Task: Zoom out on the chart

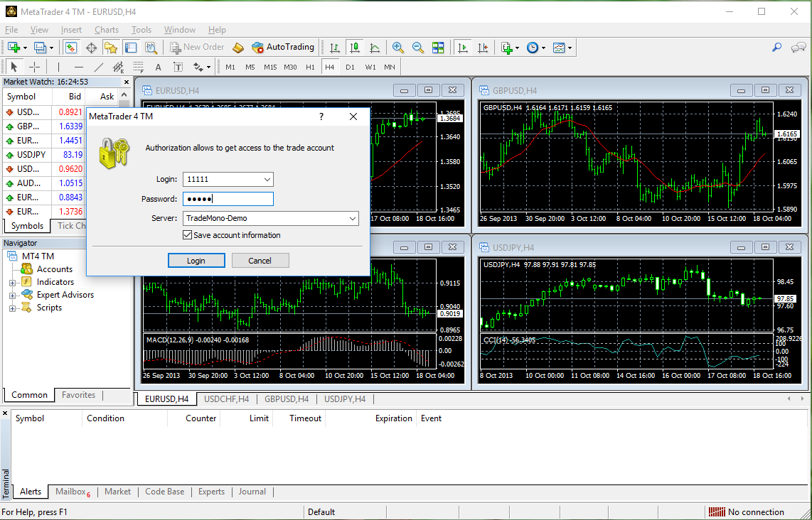Action: tap(418, 48)
